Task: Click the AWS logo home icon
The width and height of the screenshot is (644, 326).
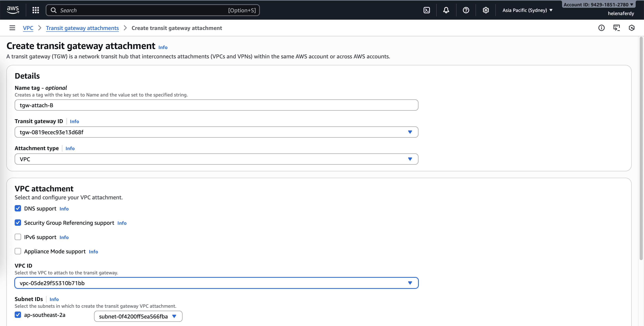Action: [13, 10]
